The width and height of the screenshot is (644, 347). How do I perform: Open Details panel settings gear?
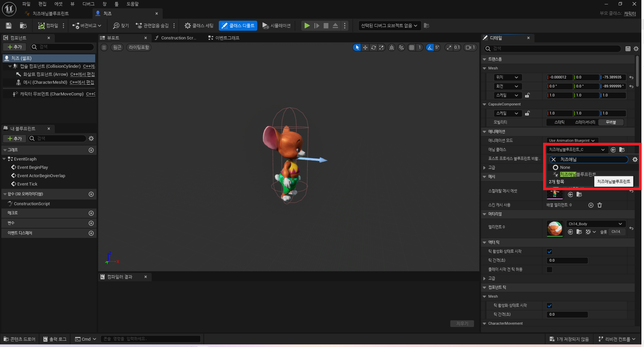click(636, 49)
